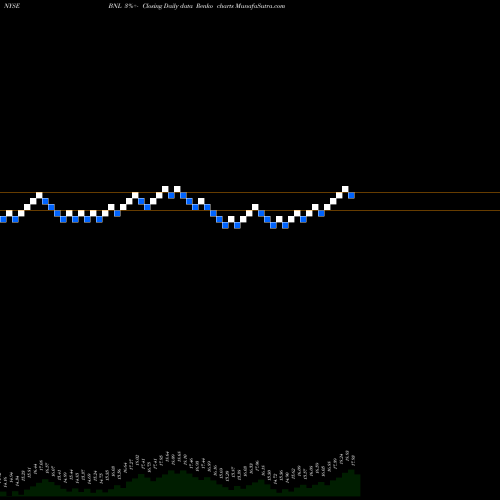Click the lower orange horizontal price line
The height and width of the screenshot is (500, 500).
pyautogui.click(x=250, y=211)
